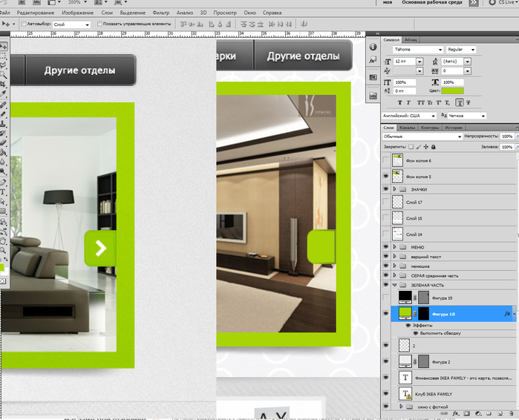Open the Автовыбор Слой dropdown
519x420 pixels.
[x=71, y=24]
